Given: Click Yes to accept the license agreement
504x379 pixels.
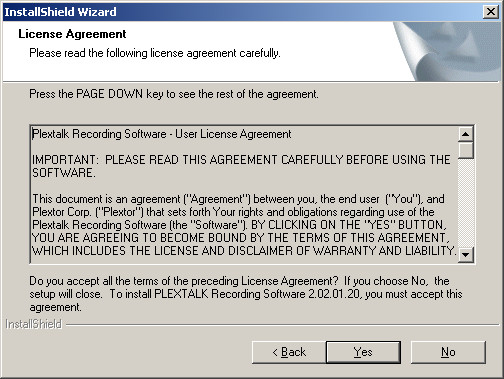Looking at the screenshot, I should pos(363,352).
